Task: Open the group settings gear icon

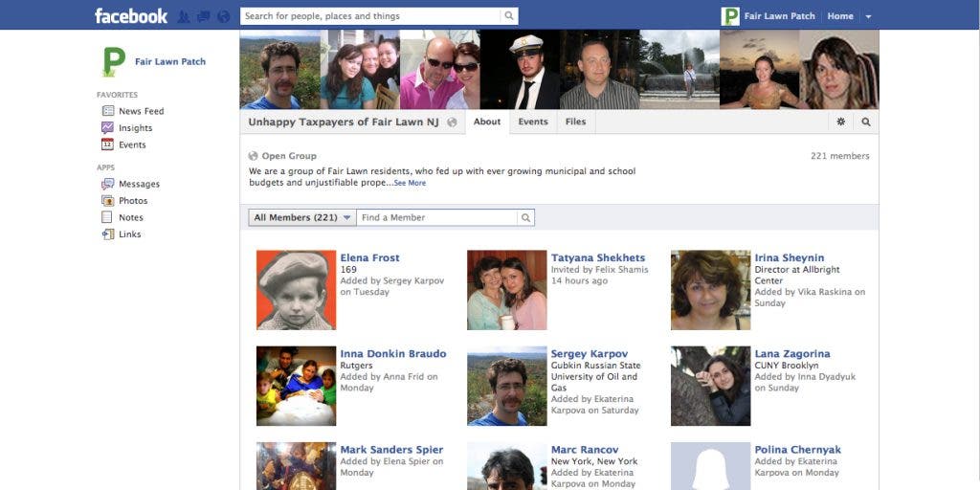Action: click(x=840, y=122)
